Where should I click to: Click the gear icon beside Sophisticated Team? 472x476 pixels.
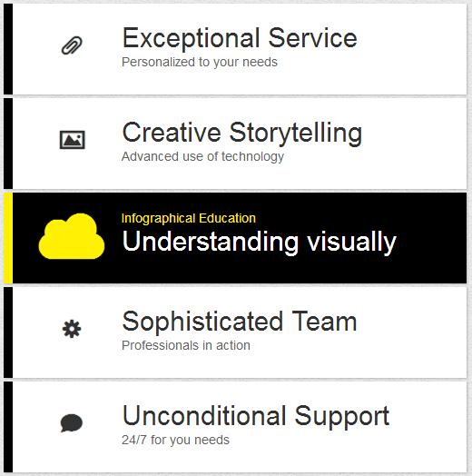72,329
